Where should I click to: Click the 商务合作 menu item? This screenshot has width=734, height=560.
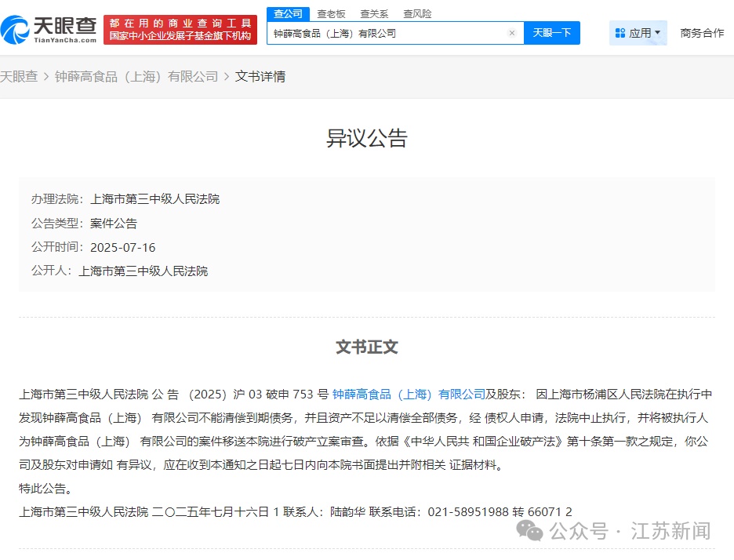(x=702, y=32)
